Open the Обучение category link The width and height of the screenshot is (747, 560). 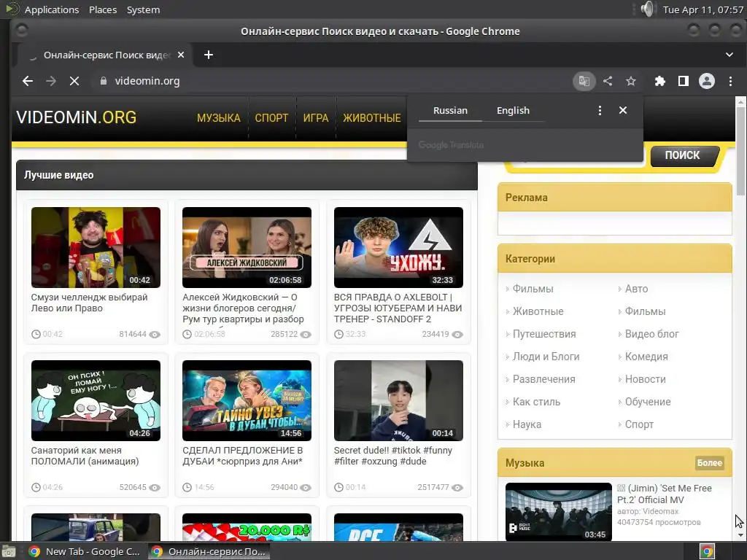coord(648,402)
